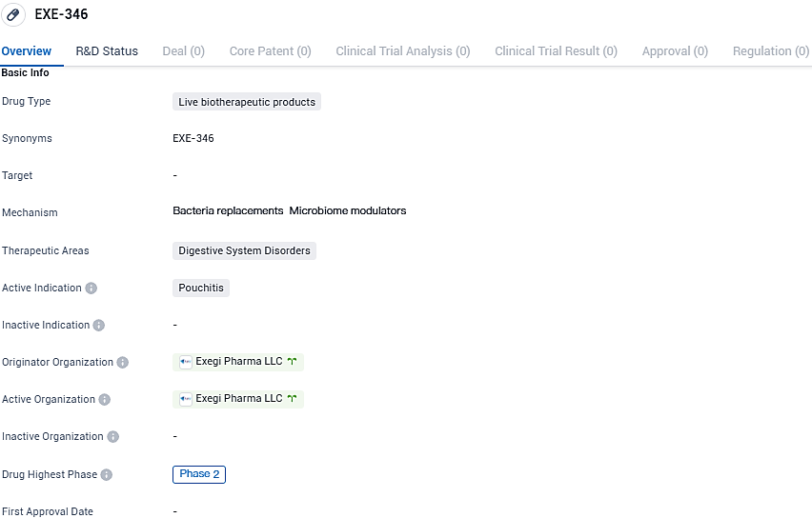This screenshot has height=518, width=812.
Task: Open Clinical Trial Analysis (0) tab
Action: pos(402,51)
